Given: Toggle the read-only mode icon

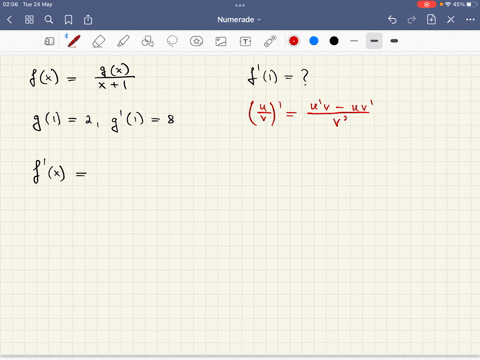Looking at the screenshot, I should point(49,41).
